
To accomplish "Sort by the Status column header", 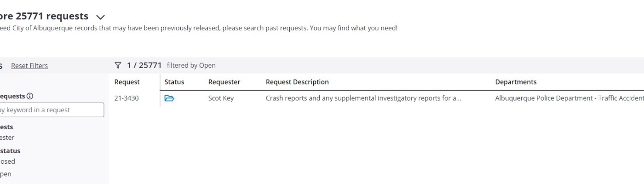I will 174,82.
